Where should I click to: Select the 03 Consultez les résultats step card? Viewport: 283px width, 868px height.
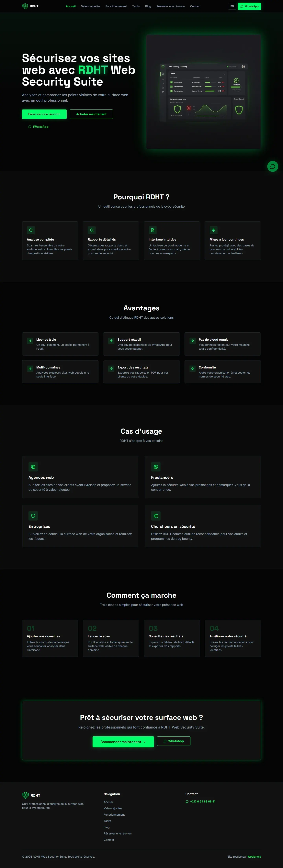(x=172, y=638)
